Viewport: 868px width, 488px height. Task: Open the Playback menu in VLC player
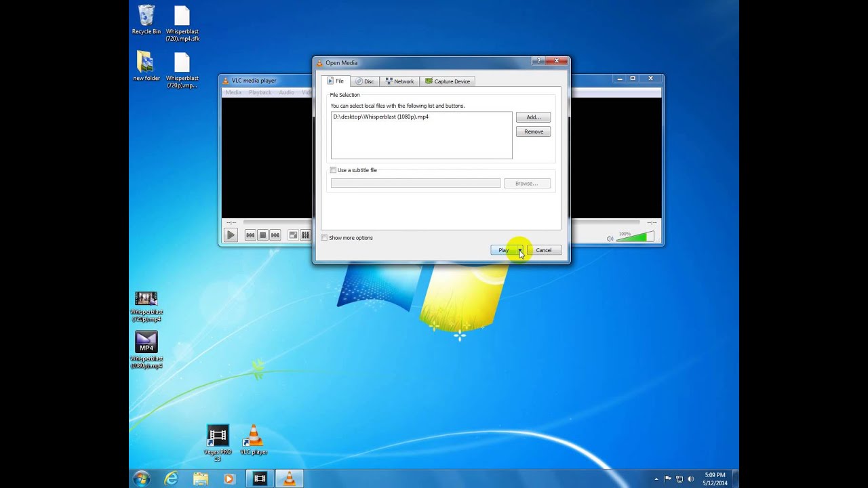[260, 92]
